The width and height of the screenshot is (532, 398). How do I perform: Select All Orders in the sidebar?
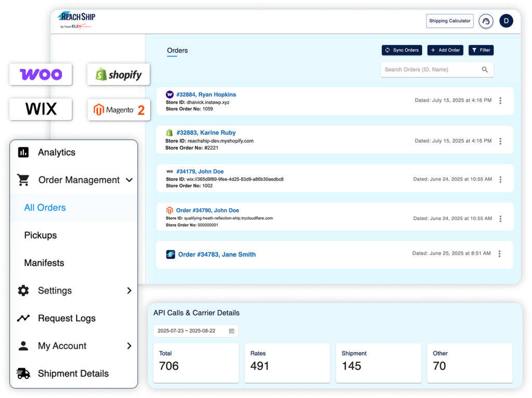[x=45, y=207]
